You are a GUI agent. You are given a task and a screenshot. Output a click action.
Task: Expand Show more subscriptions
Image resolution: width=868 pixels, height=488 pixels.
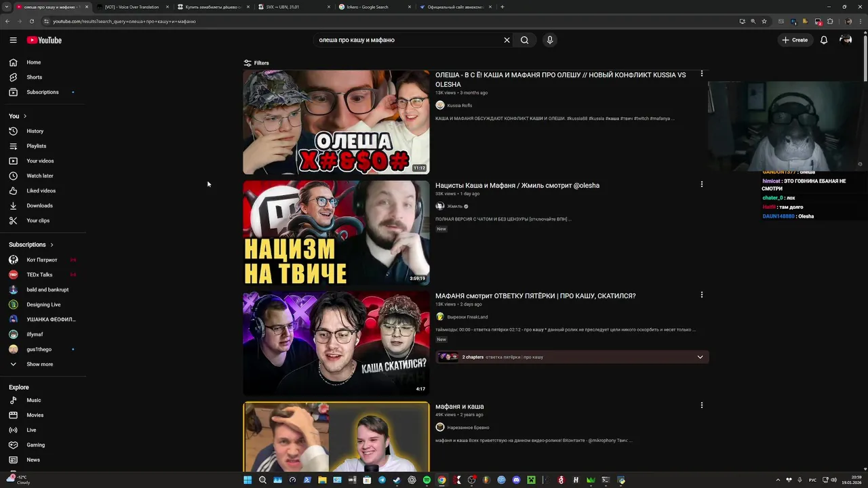[x=43, y=364]
